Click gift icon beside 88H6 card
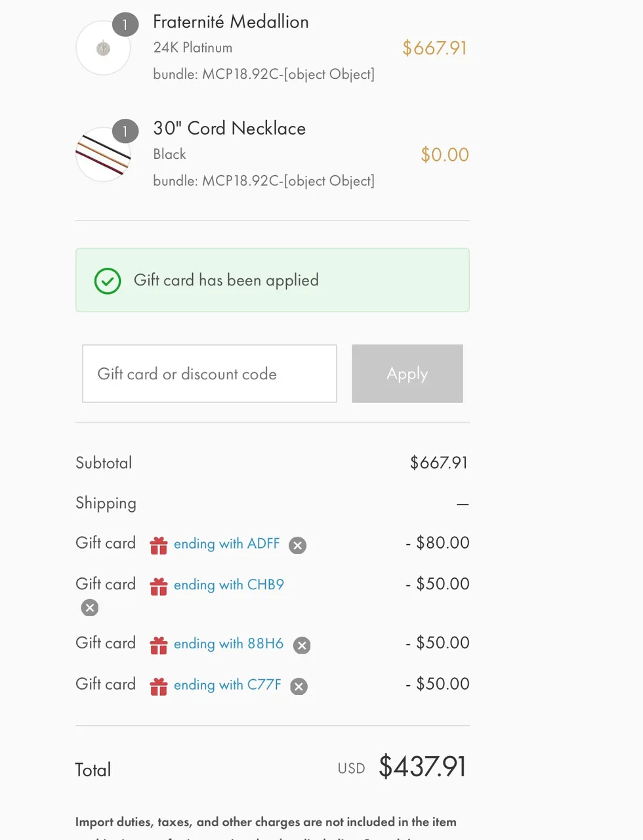 tap(159, 645)
